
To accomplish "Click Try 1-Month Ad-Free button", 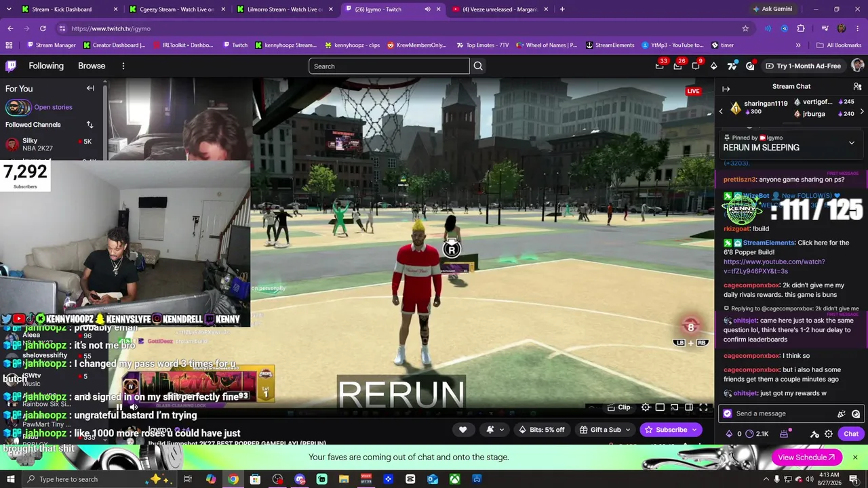I will [803, 66].
